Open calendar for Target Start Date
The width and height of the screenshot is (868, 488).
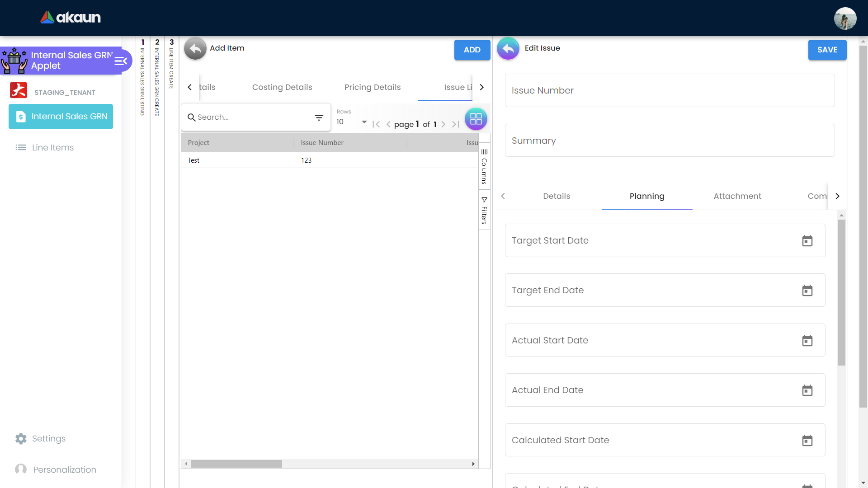(x=807, y=241)
